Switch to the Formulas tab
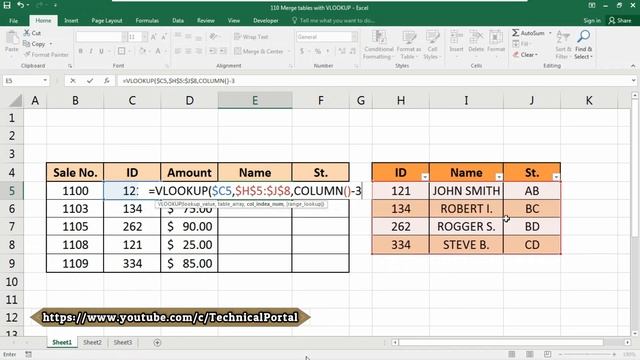Screen dimensions: 640x360 147,20
